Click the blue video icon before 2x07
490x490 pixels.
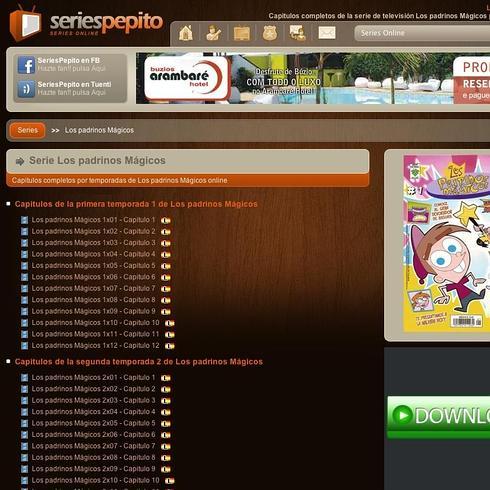[24, 446]
